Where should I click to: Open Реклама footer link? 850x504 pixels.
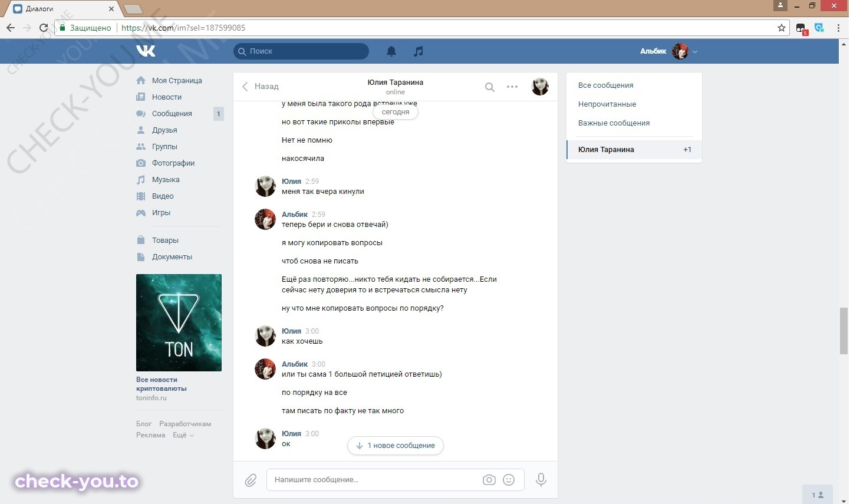(x=150, y=435)
